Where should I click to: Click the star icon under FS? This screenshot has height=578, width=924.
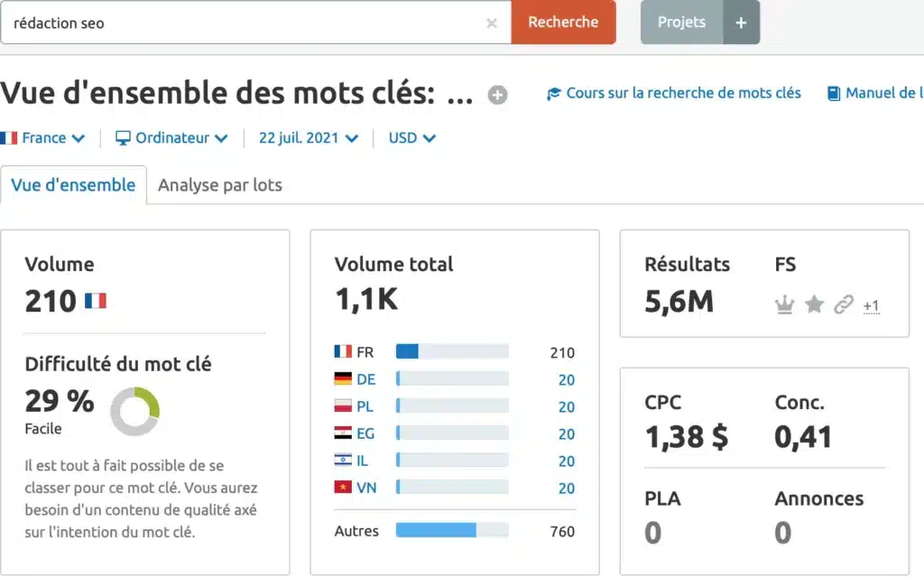[x=814, y=305]
